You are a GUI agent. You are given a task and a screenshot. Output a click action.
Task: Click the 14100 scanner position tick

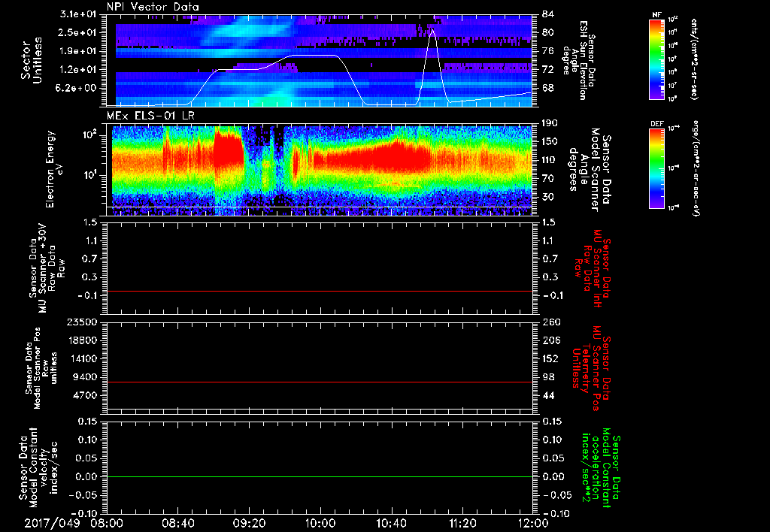pos(83,358)
